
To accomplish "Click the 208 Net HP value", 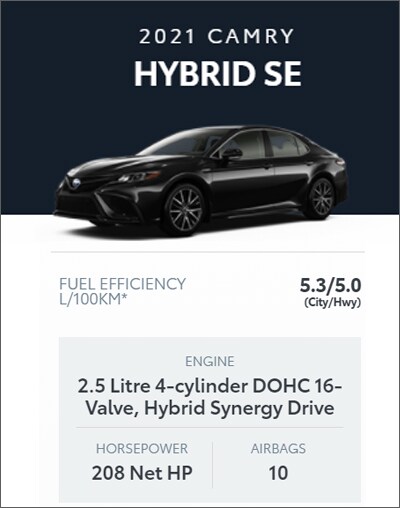I will pyautogui.click(x=142, y=473).
